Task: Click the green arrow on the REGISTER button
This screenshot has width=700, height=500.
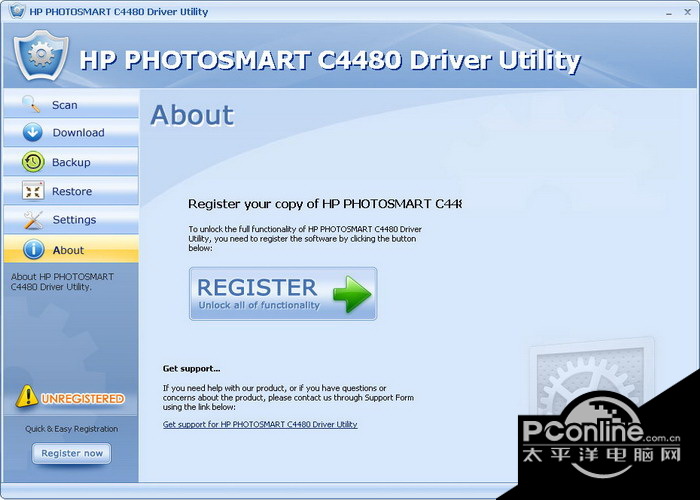Action: (x=352, y=294)
